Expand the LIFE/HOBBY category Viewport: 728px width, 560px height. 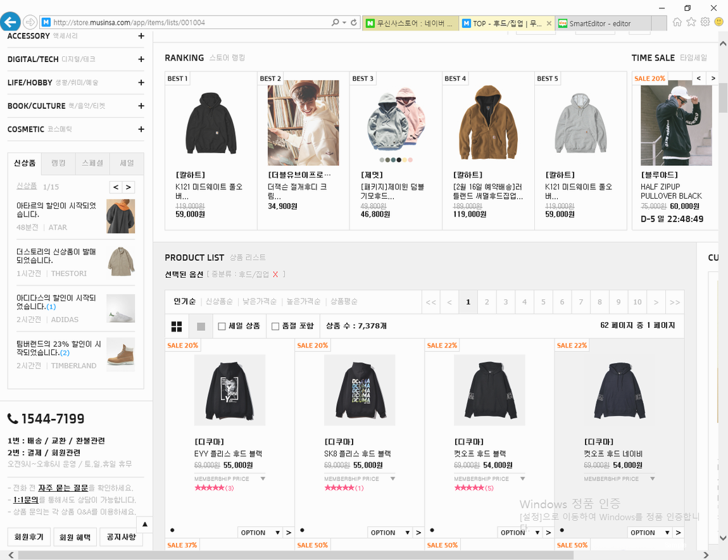pyautogui.click(x=141, y=82)
